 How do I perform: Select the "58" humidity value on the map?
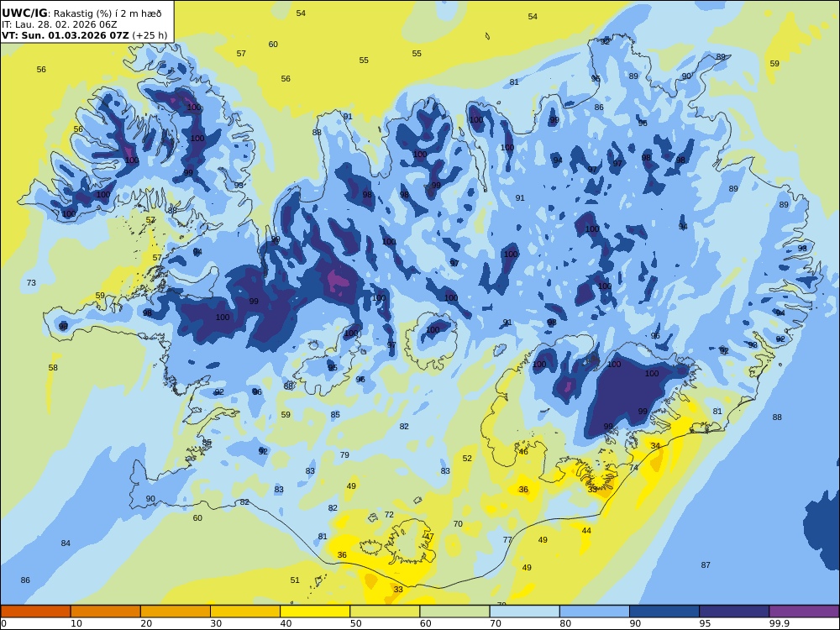coord(53,368)
